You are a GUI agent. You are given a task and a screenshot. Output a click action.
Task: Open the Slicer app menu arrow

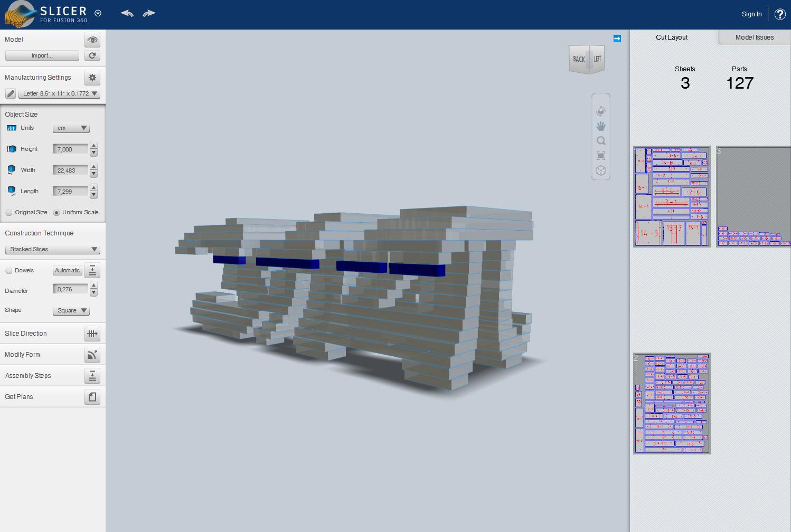click(98, 13)
